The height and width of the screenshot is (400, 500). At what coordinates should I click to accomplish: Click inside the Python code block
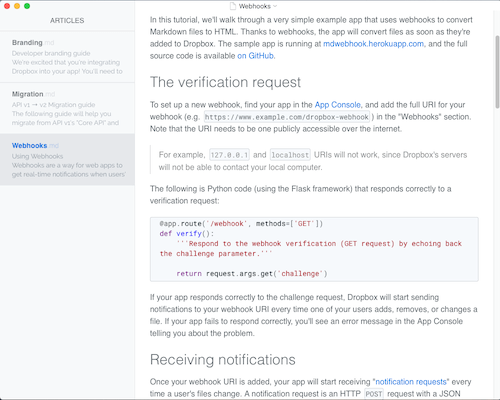(x=314, y=249)
